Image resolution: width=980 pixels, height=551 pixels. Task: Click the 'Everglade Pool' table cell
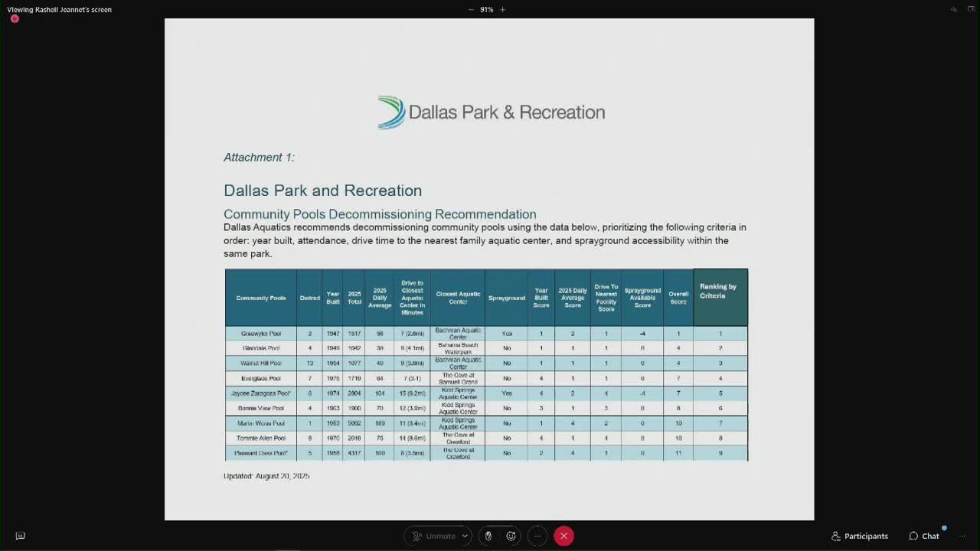[x=261, y=378]
